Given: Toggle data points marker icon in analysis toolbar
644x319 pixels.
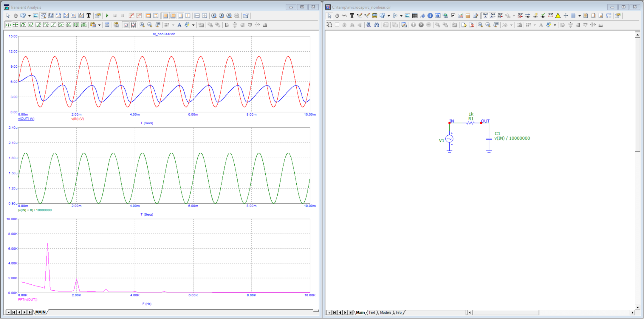Looking at the screenshot, I should pyautogui.click(x=131, y=16).
